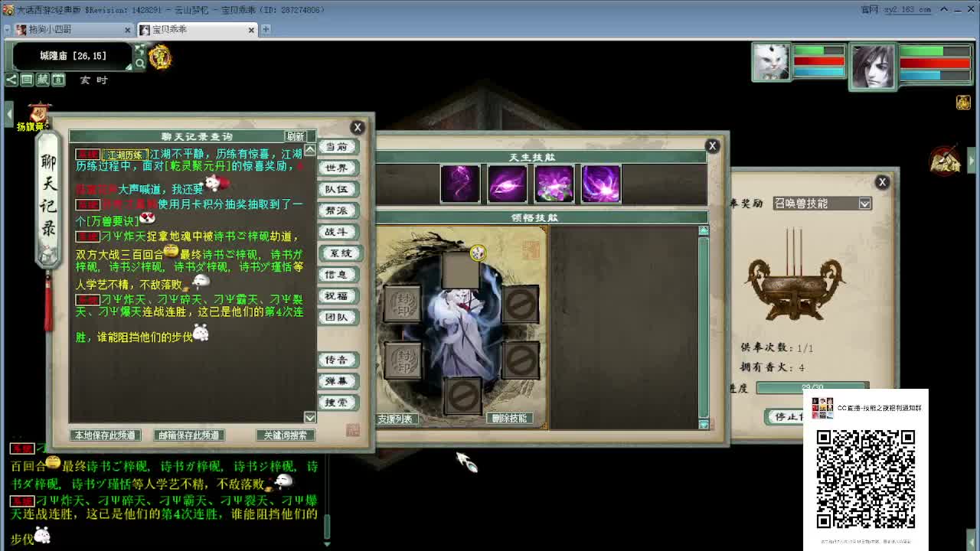Switch to the 队伍 chat channel tab

(338, 189)
